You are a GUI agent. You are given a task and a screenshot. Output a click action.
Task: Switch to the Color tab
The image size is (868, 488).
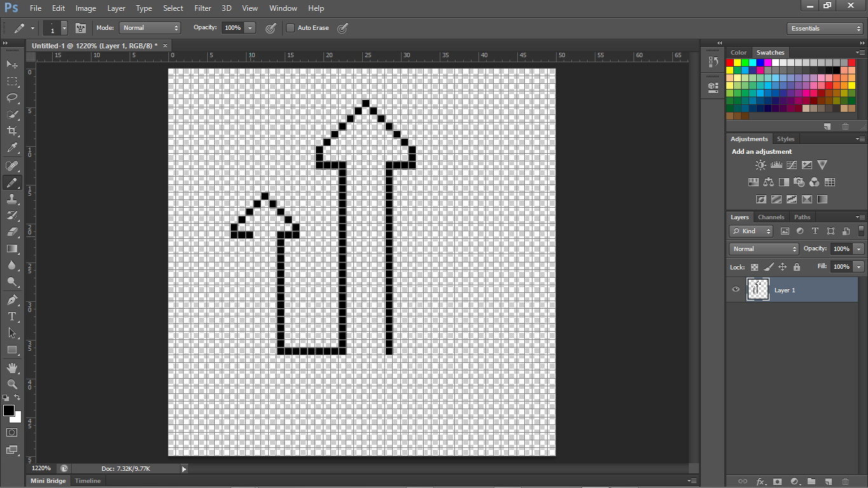point(739,53)
